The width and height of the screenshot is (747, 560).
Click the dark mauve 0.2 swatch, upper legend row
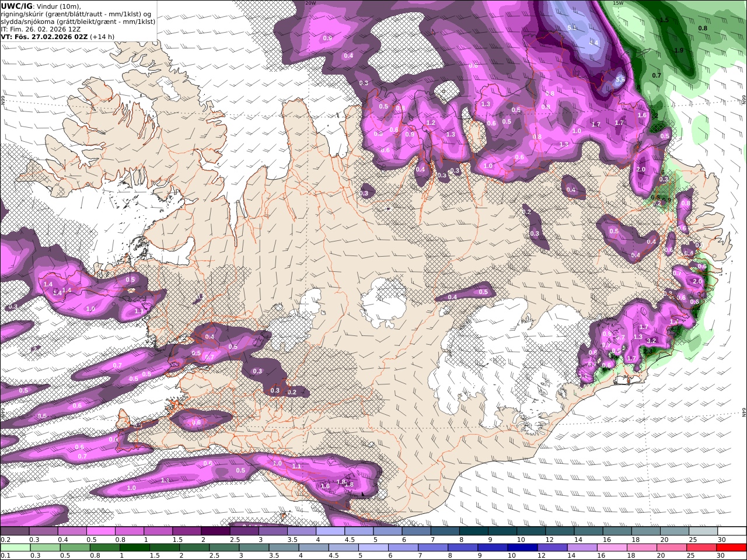click(15, 531)
